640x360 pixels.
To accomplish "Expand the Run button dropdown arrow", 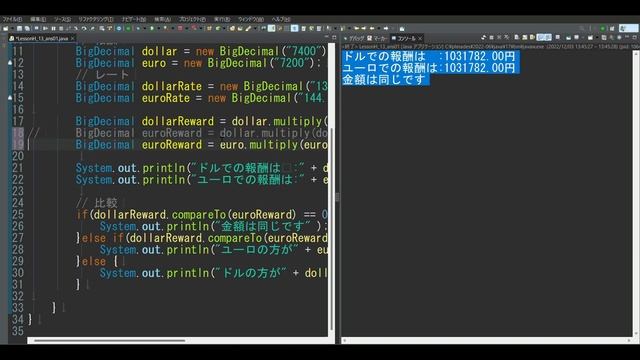I will 158,29.
